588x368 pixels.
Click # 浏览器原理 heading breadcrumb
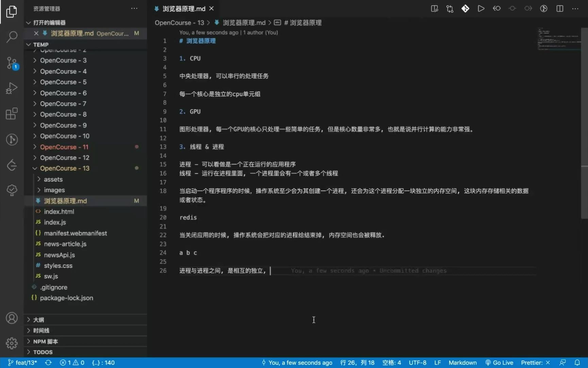pos(298,23)
